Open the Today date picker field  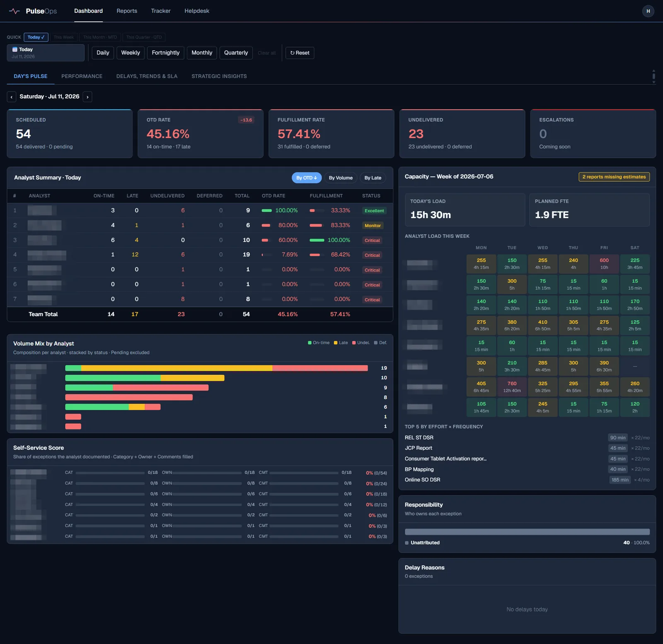[x=46, y=53]
